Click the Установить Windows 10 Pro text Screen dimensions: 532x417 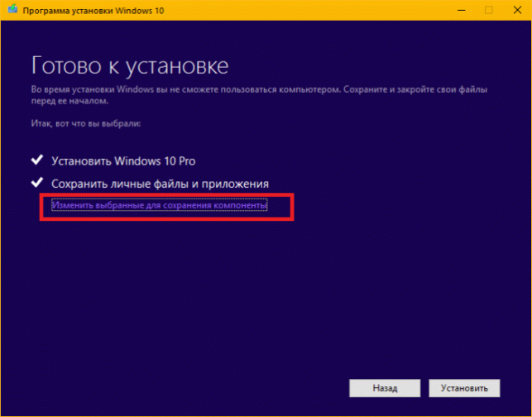[123, 161]
